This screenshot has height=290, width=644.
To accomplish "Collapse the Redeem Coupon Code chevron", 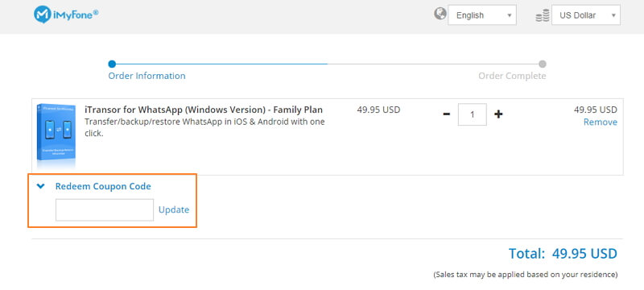I will 40,186.
